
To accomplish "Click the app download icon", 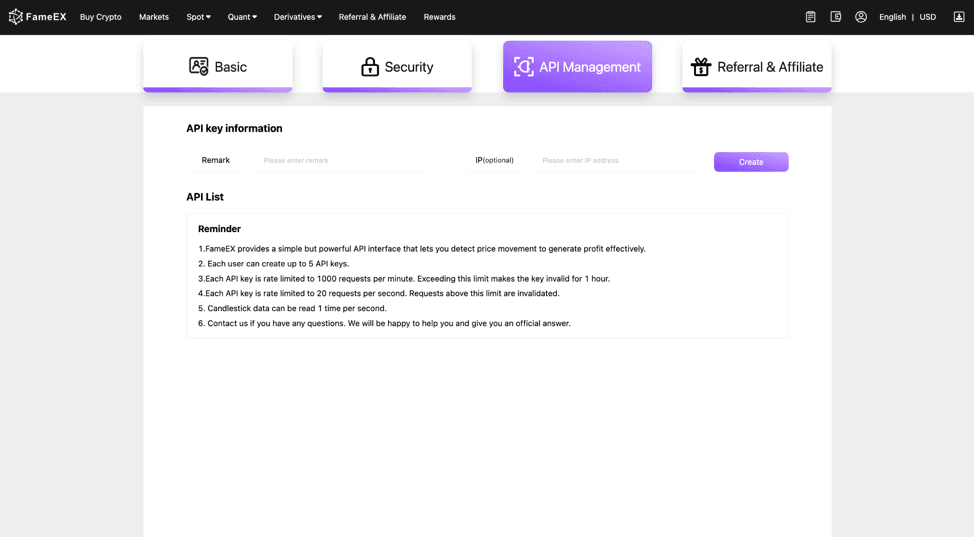I will pyautogui.click(x=959, y=17).
